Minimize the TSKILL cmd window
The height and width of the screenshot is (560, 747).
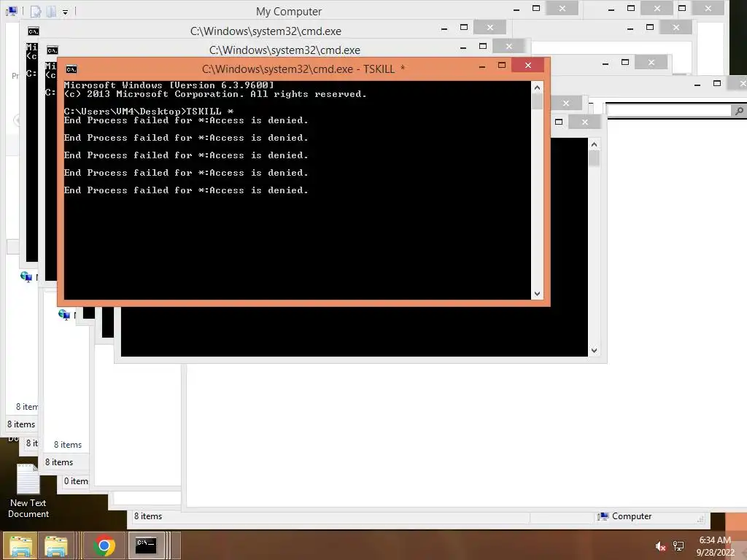(x=482, y=66)
